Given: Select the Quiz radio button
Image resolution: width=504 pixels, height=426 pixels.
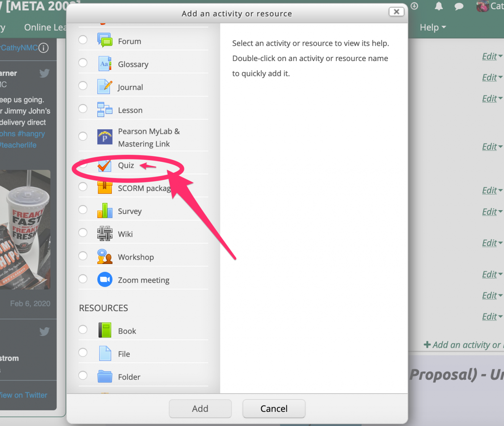Looking at the screenshot, I should pyautogui.click(x=83, y=164).
